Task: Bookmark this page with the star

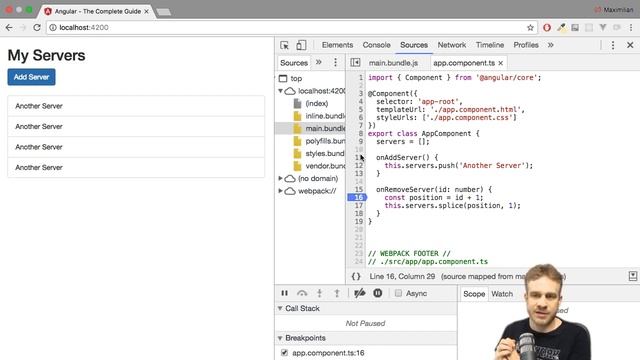Action: [530, 27]
